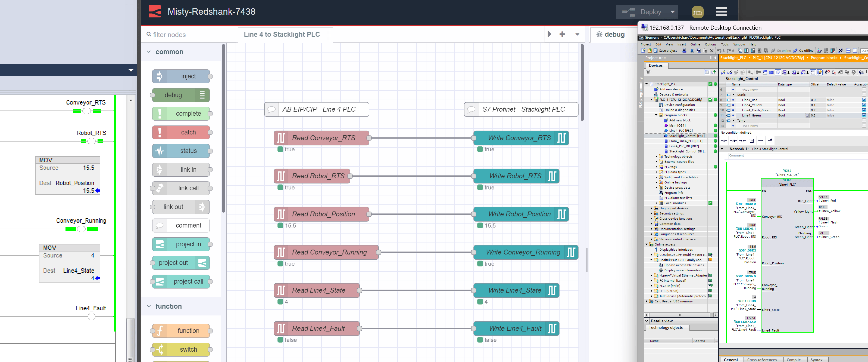Collapse the Static section in the interface table

(x=733, y=95)
